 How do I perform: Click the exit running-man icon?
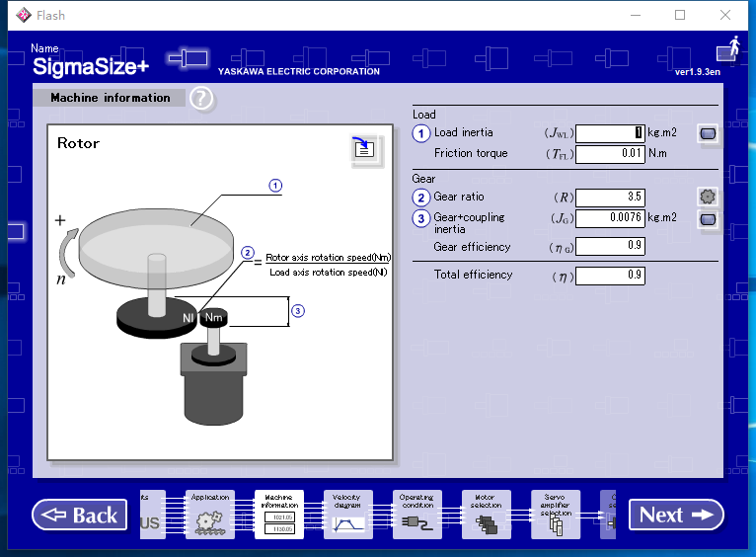pyautogui.click(x=728, y=48)
